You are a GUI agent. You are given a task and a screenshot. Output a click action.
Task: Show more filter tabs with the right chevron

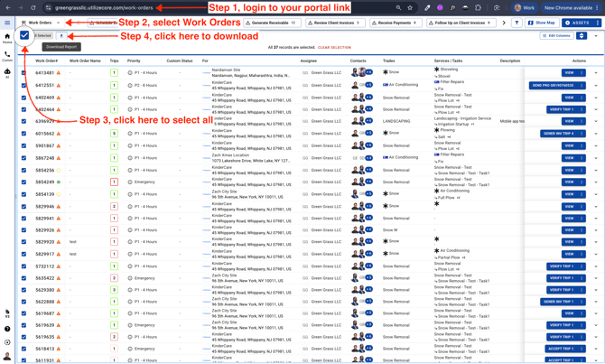pyautogui.click(x=504, y=23)
